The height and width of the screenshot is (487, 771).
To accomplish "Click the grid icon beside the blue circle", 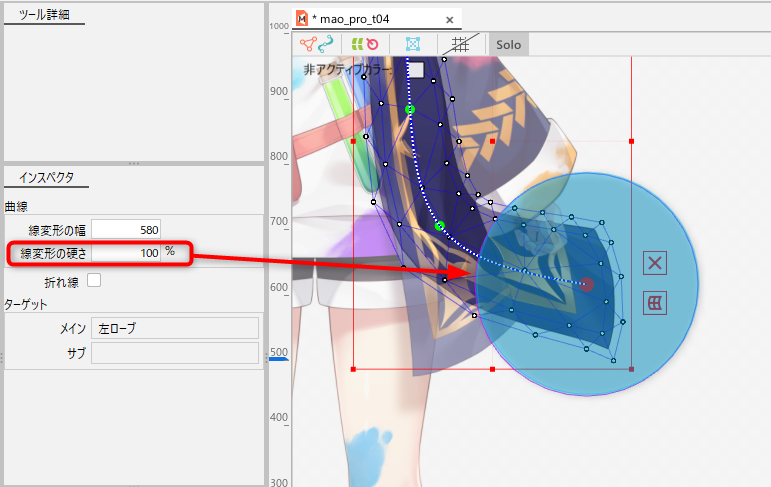I will coord(656,302).
